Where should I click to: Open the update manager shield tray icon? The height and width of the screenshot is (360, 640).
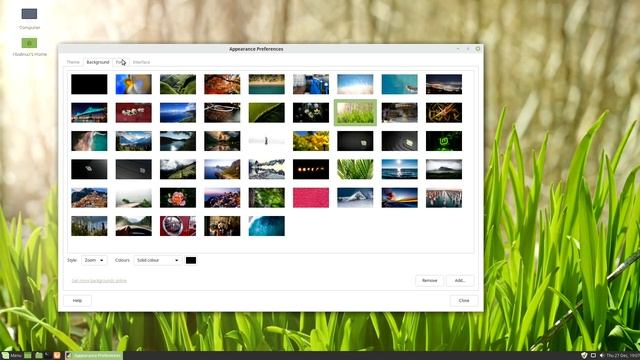point(584,356)
